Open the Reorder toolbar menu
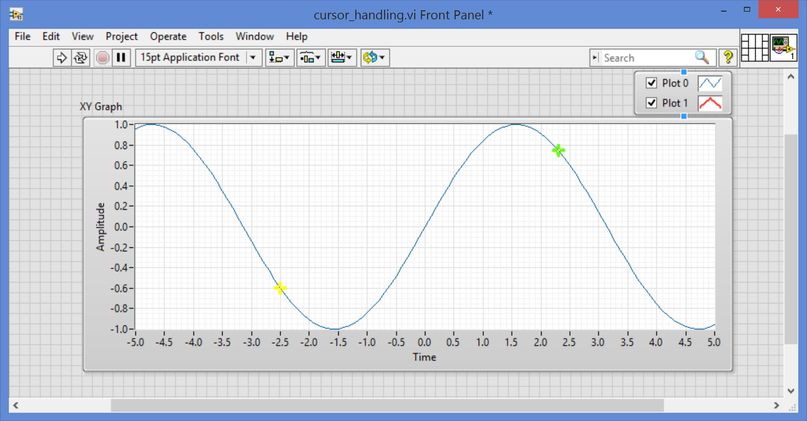The height and width of the screenshot is (421, 807). 374,57
